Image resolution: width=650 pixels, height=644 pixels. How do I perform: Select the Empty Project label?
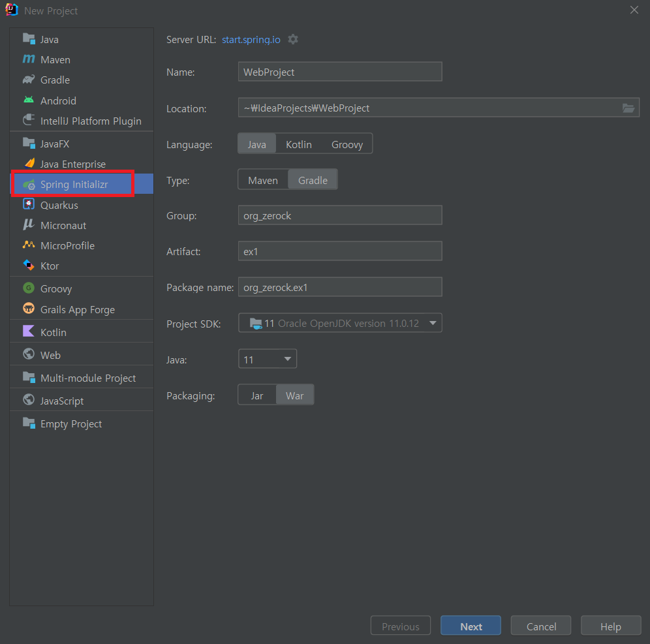tap(71, 424)
